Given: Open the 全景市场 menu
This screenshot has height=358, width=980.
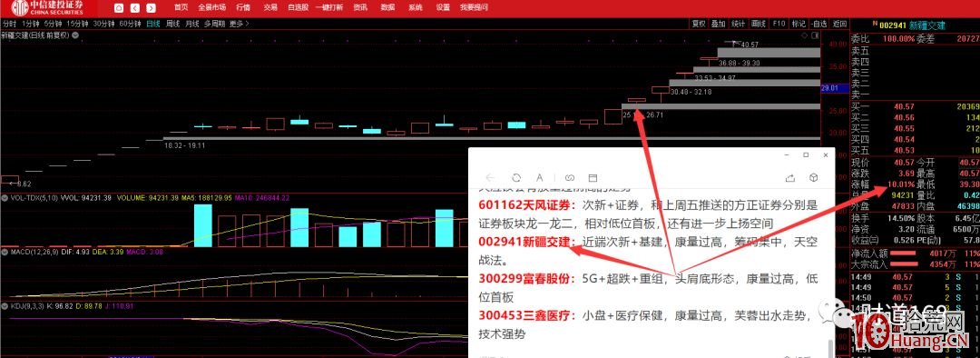Looking at the screenshot, I should [211, 7].
